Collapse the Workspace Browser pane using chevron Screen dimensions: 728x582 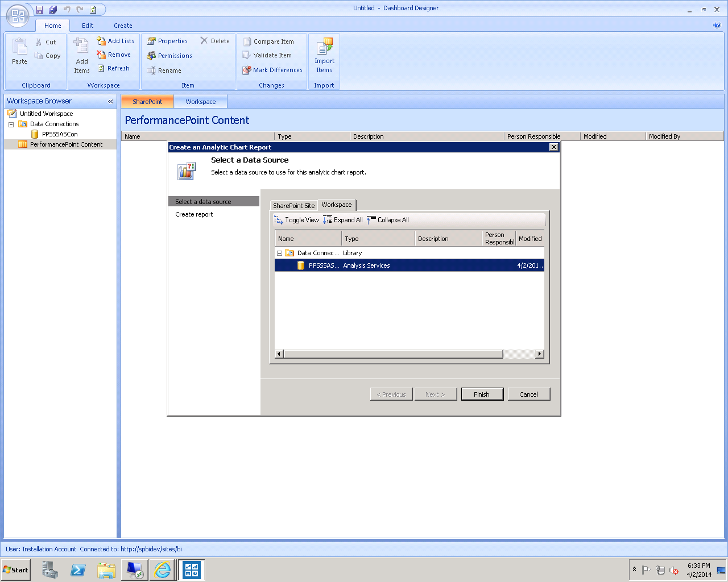pyautogui.click(x=110, y=101)
